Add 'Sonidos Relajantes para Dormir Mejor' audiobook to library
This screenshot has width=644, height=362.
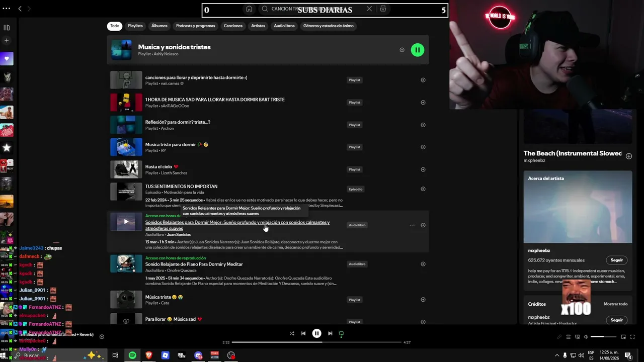click(423, 225)
